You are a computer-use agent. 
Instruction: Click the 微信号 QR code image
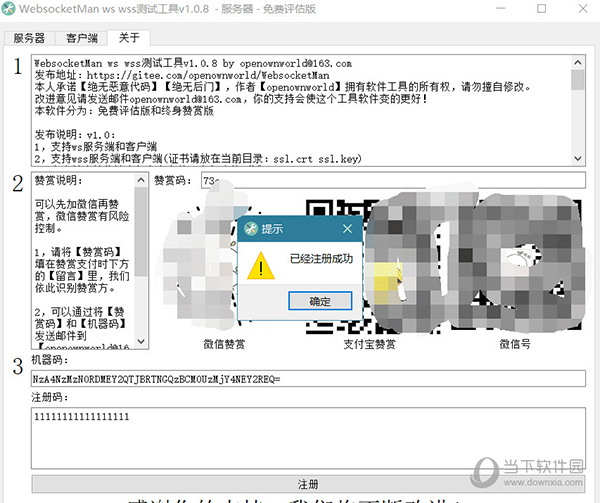(515, 266)
